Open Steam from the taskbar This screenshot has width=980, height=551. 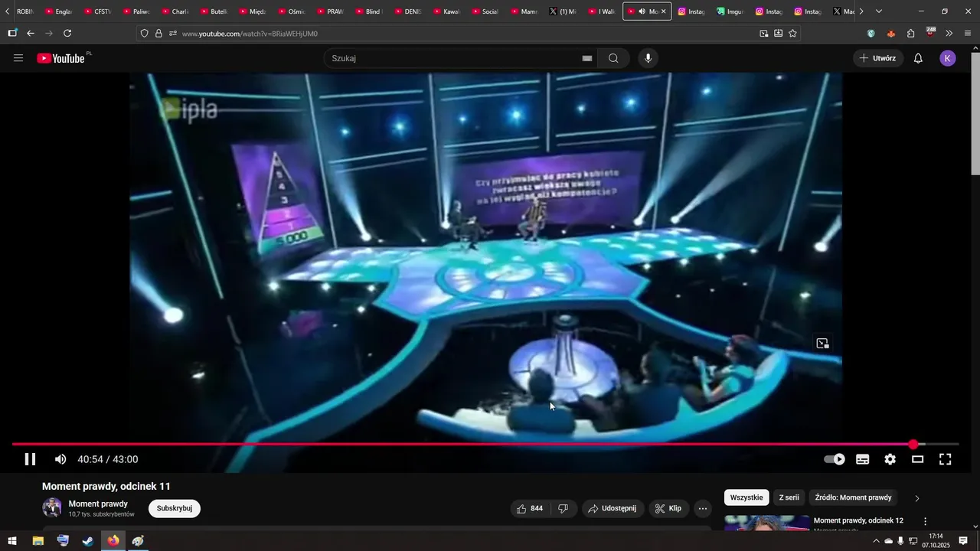(x=88, y=541)
